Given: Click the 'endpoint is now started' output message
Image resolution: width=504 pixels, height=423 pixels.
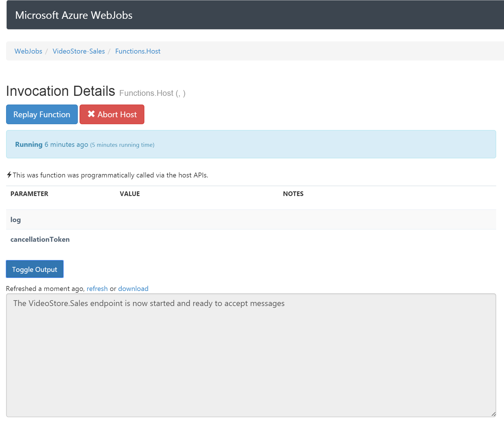Looking at the screenshot, I should pyautogui.click(x=149, y=303).
